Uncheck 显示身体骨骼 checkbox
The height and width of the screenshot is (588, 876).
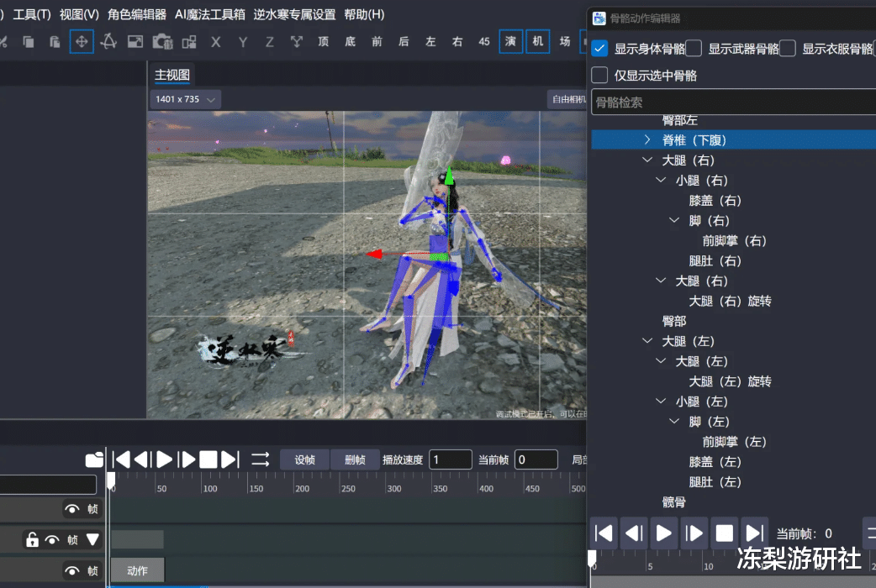pos(599,49)
